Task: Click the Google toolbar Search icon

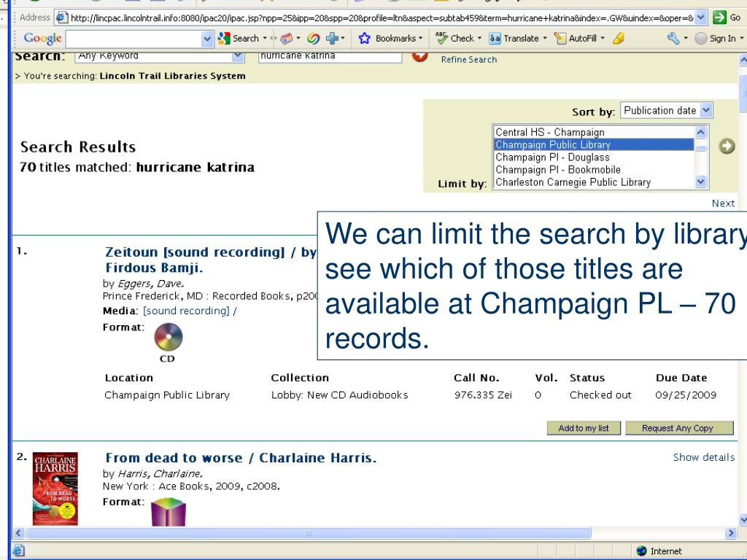Action: pyautogui.click(x=223, y=38)
